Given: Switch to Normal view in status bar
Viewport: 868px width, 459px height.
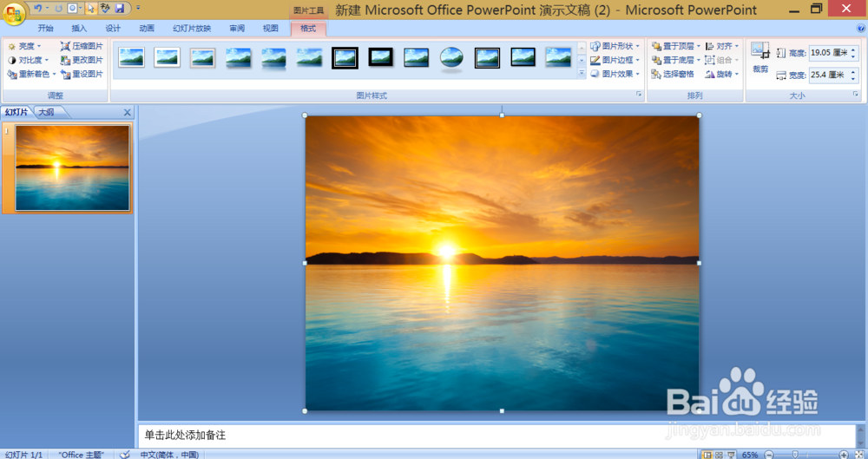Looking at the screenshot, I should (x=707, y=455).
